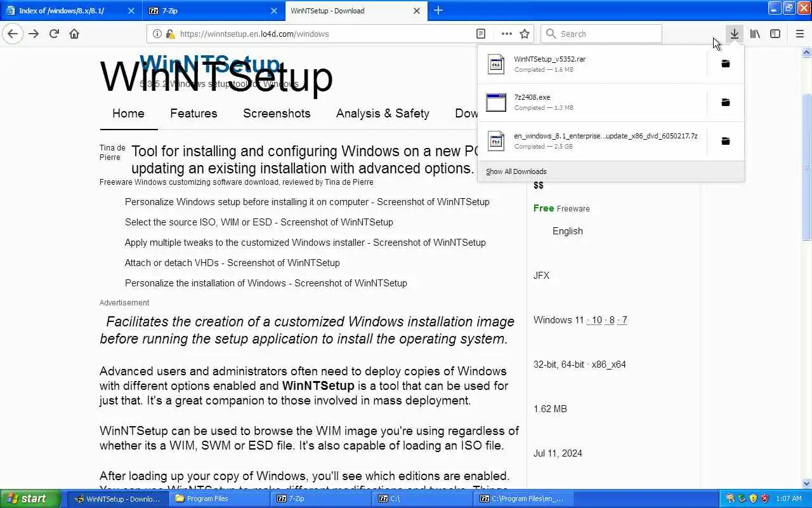Open 'Personalize Windows setup before installing' screenshot link

click(307, 202)
